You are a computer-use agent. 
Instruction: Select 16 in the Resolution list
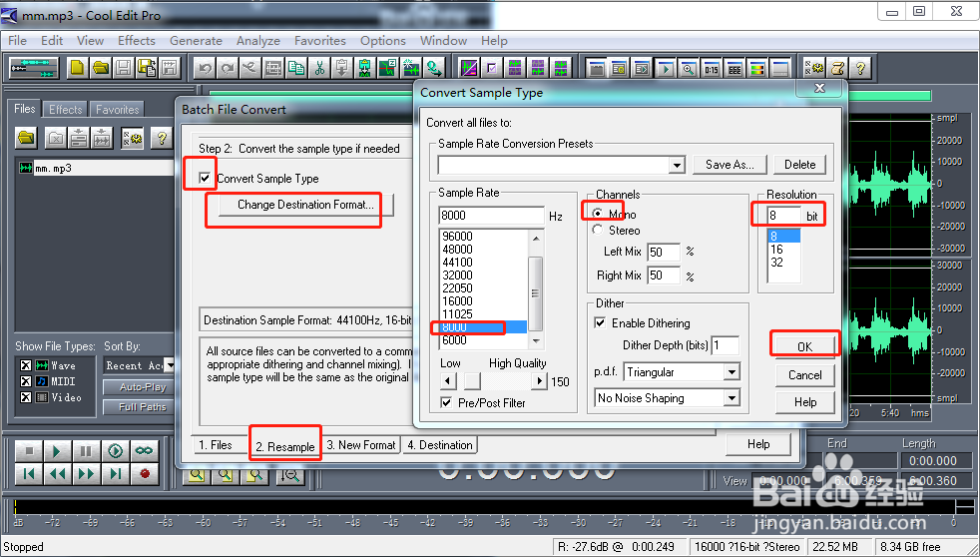(783, 249)
